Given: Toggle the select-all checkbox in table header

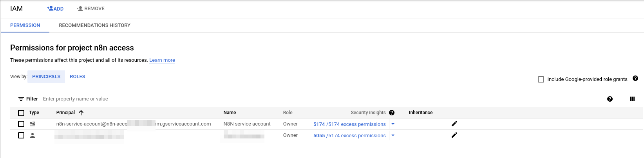Looking at the screenshot, I should (21, 113).
